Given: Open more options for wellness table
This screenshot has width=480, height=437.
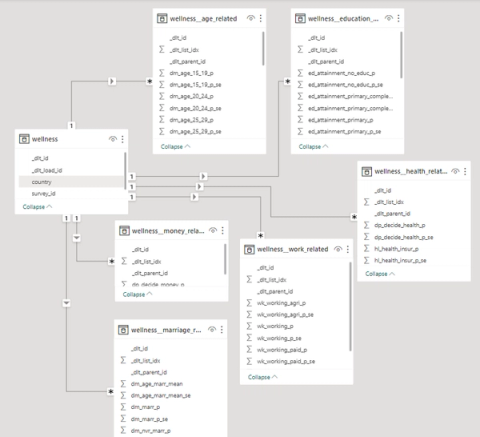Looking at the screenshot, I should coord(122,139).
